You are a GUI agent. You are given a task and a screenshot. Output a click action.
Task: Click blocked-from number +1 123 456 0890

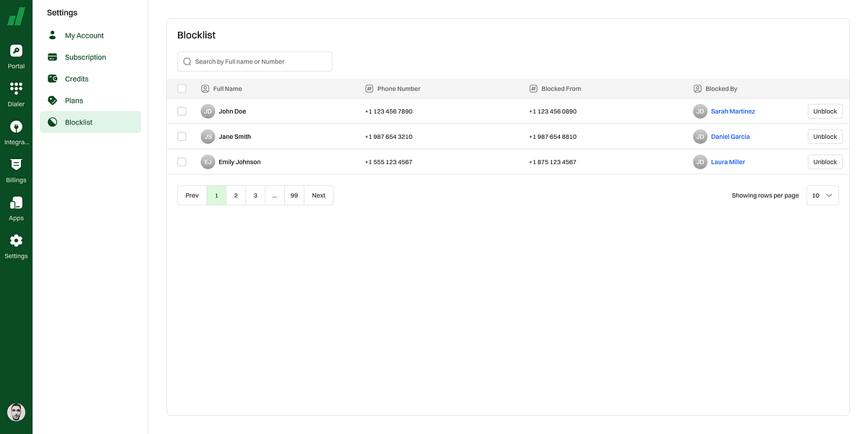point(553,111)
